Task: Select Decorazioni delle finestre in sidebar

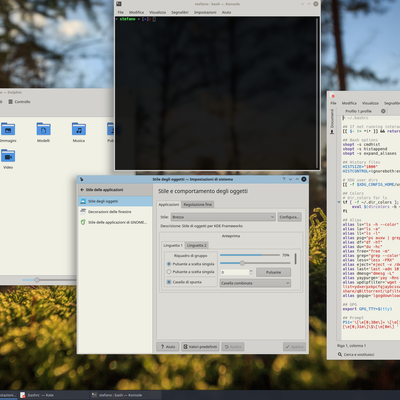Action: [115, 212]
